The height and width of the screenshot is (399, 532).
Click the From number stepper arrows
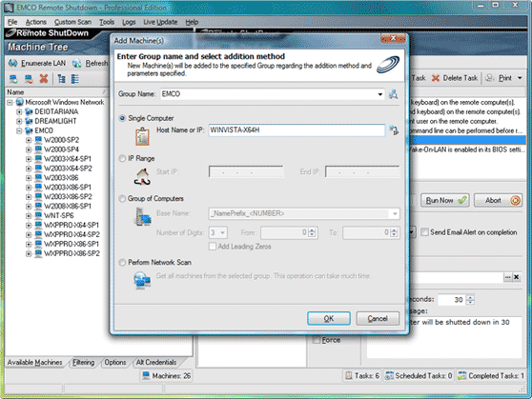click(x=312, y=232)
